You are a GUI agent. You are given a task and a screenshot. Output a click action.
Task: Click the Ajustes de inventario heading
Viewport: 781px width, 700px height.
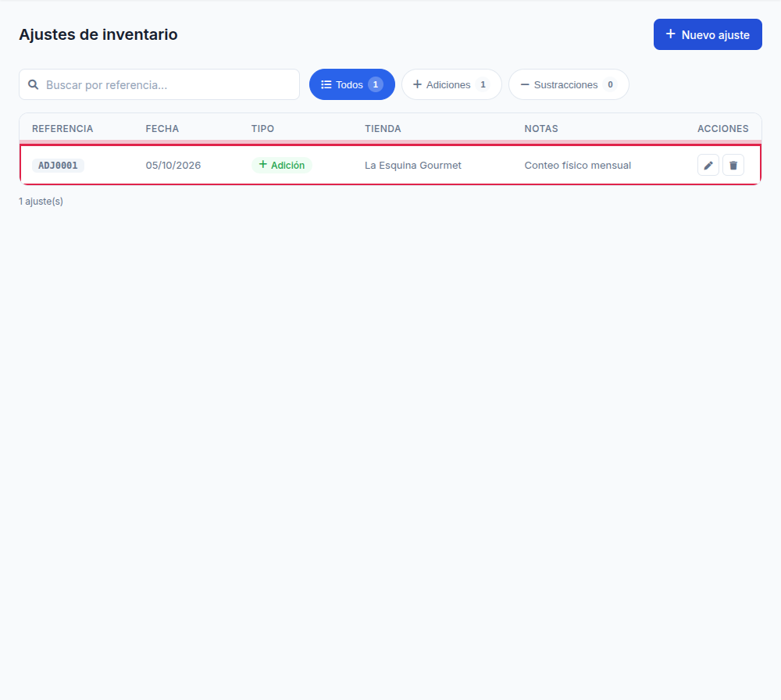click(98, 34)
